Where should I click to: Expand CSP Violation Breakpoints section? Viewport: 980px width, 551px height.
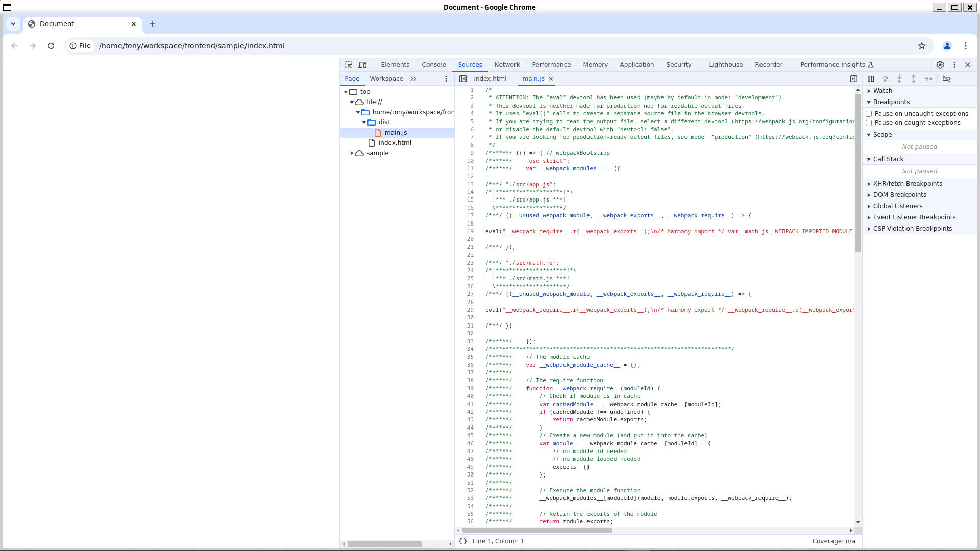(x=919, y=229)
